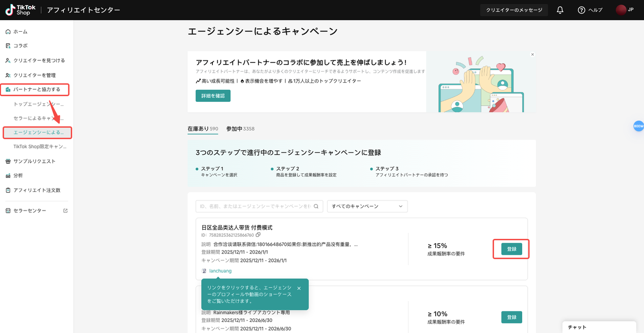
Task: Click the Rainmakers様ライブアカウント専用 description
Action: click(252, 312)
